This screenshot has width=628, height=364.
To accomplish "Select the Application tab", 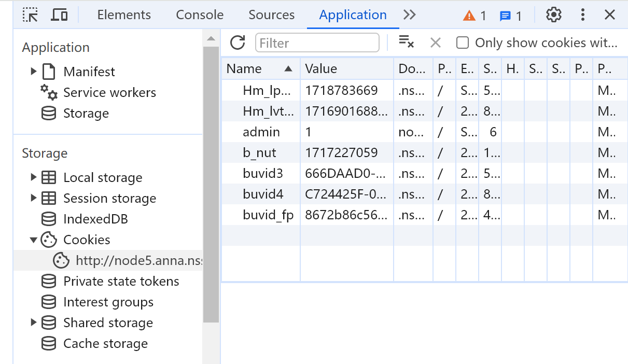I will pyautogui.click(x=353, y=15).
